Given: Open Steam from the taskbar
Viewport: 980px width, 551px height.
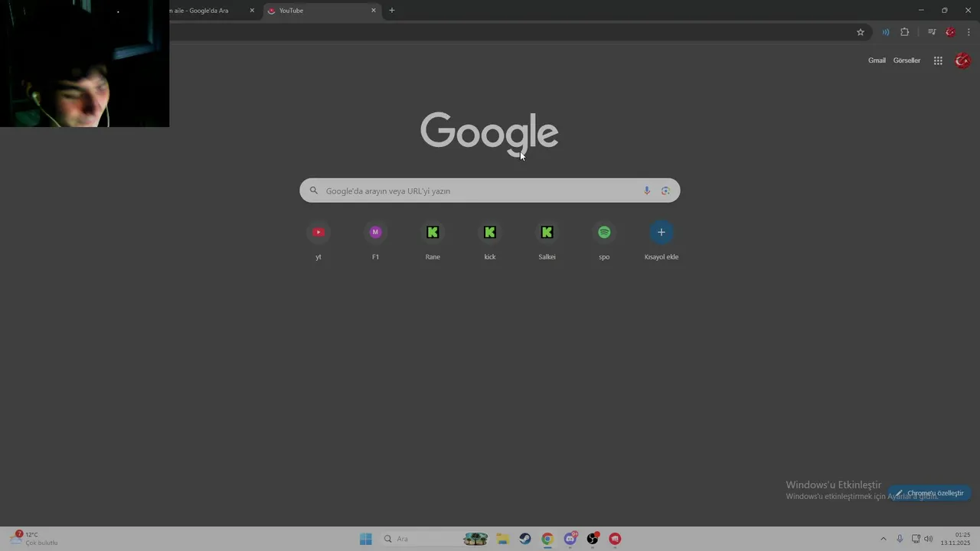Looking at the screenshot, I should coord(525,539).
